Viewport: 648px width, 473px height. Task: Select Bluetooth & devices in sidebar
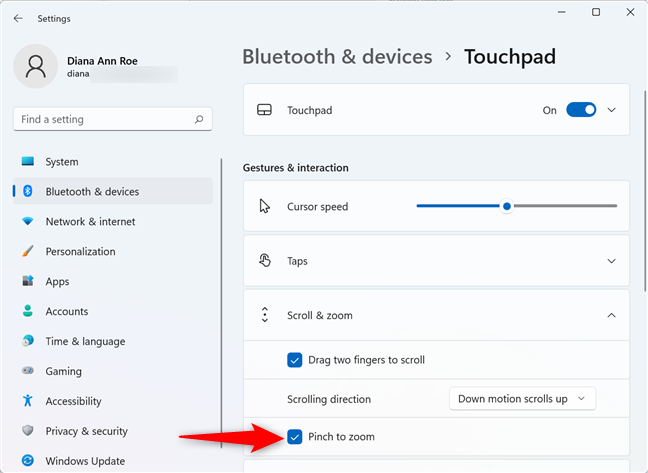tap(113, 191)
